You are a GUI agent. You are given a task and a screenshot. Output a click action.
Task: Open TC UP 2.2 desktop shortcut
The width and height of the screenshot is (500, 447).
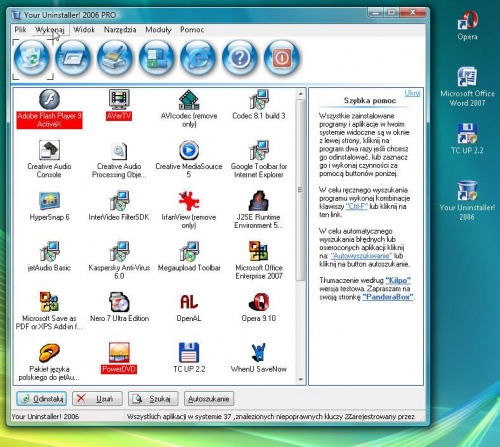pos(467,139)
